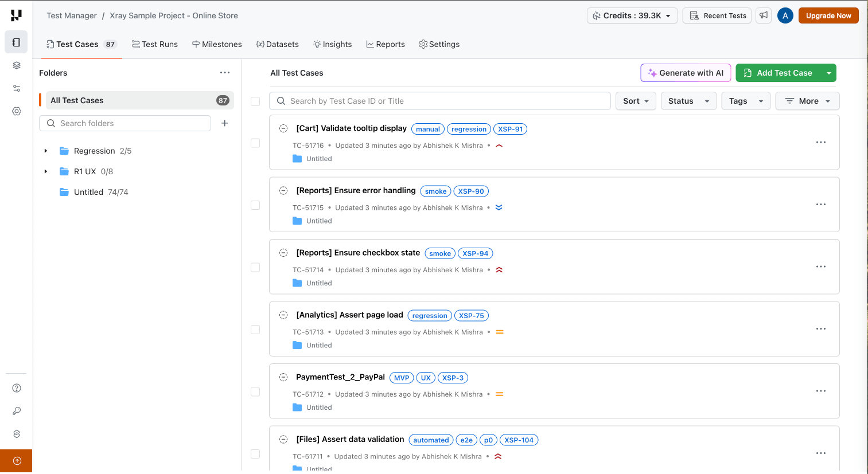Screen dimensions: 868x474
Task: Focus the Search by Test Case ID field
Action: pyautogui.click(x=440, y=101)
